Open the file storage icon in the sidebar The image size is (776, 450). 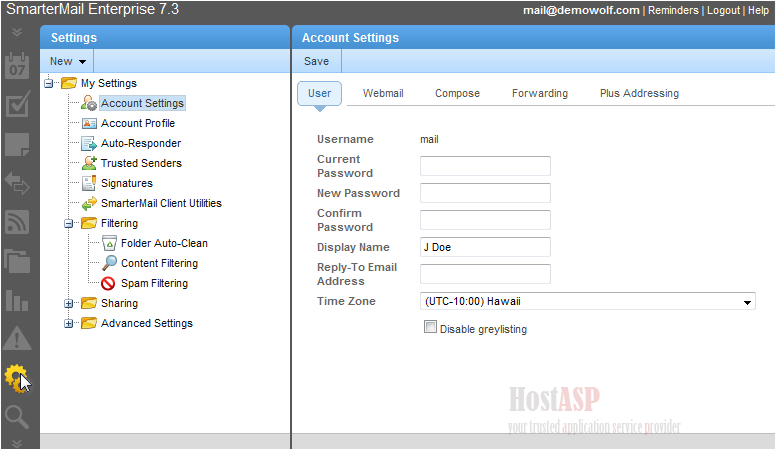(17, 261)
